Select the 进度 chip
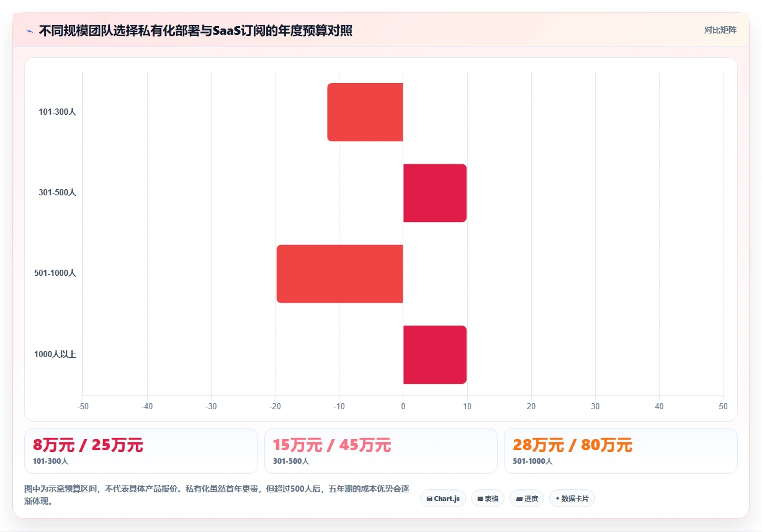762x532 pixels. pos(527,499)
